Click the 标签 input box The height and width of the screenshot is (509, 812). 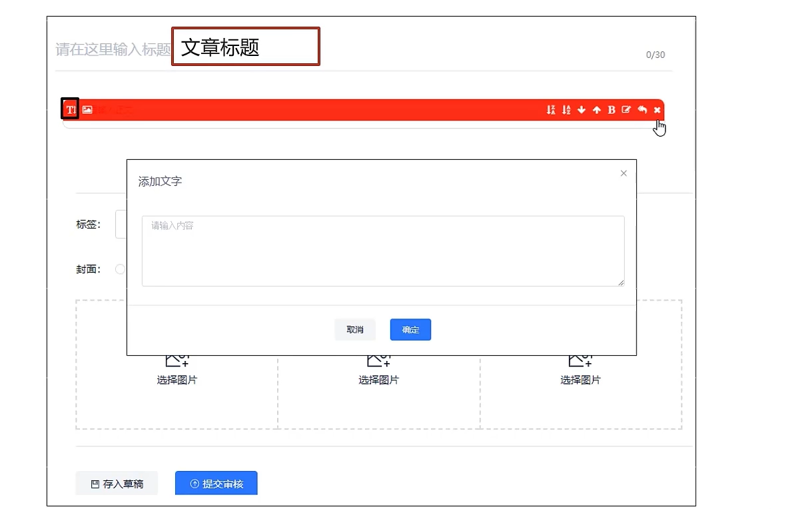[121, 225]
